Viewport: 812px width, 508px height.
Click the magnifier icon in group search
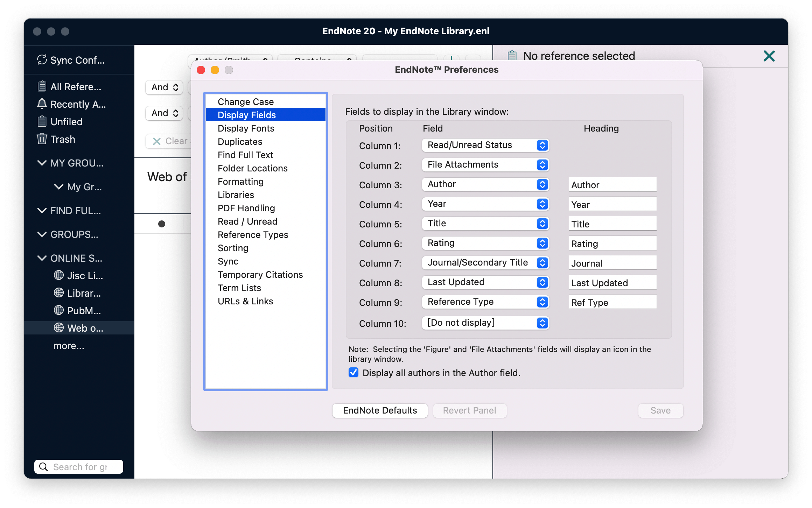coord(43,467)
